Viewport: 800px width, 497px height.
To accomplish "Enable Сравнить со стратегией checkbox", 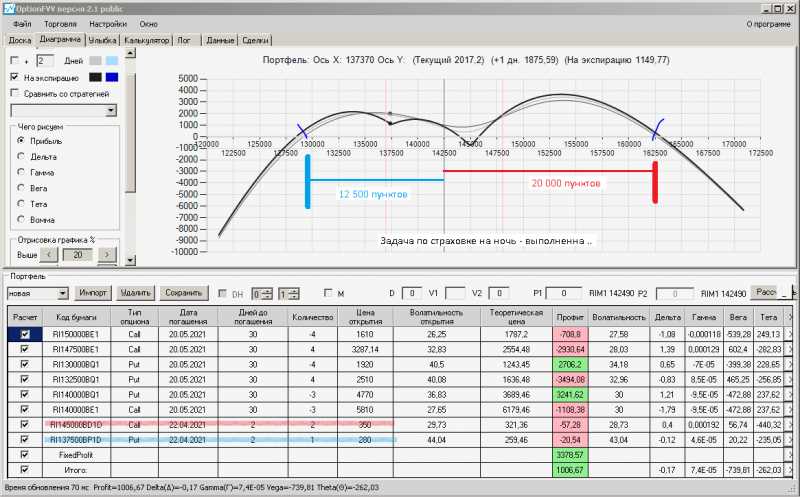I will click(x=15, y=93).
